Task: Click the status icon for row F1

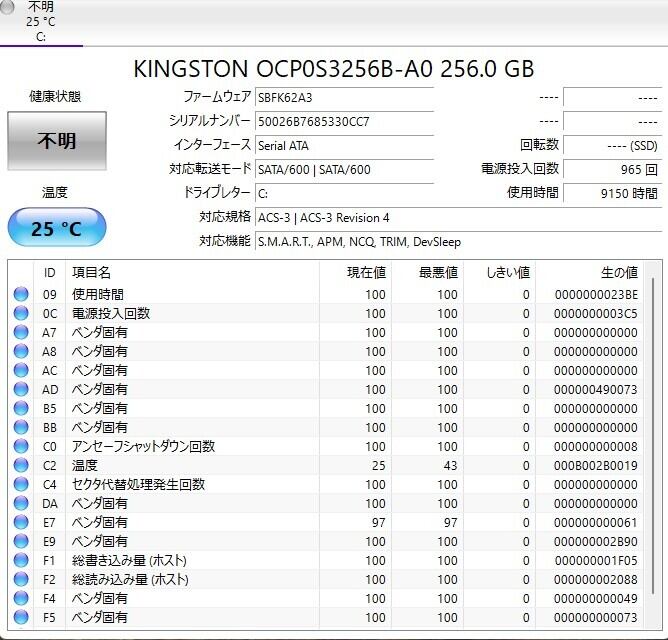Action: pyautogui.click(x=21, y=560)
